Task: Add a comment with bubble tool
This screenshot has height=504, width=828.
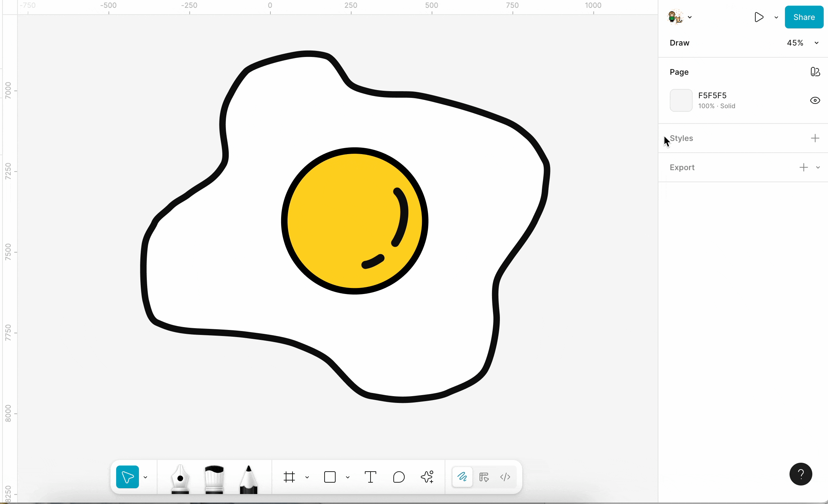Action: pos(399,477)
